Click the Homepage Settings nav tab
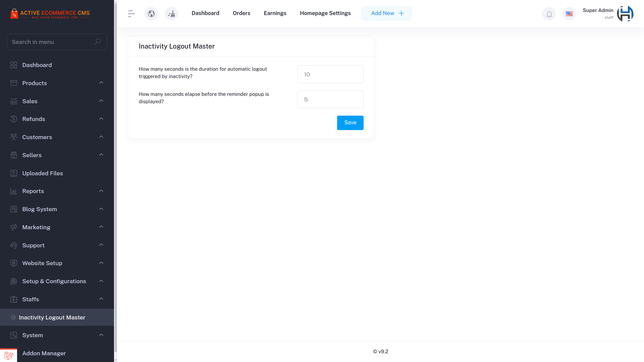The width and height of the screenshot is (644, 362). pyautogui.click(x=325, y=13)
